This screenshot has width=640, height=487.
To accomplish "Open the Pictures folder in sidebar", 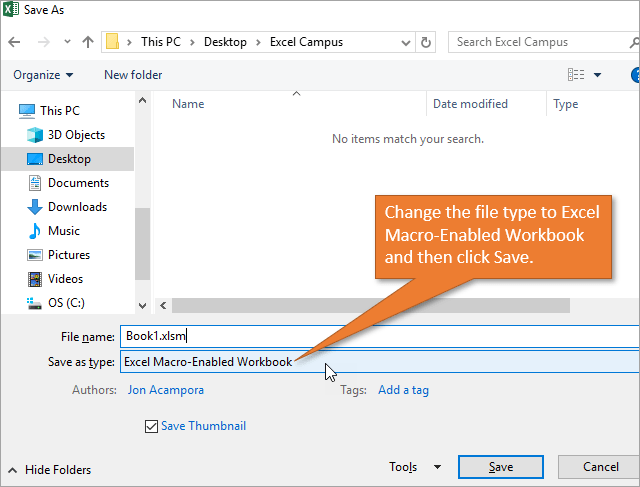I will pos(68,255).
